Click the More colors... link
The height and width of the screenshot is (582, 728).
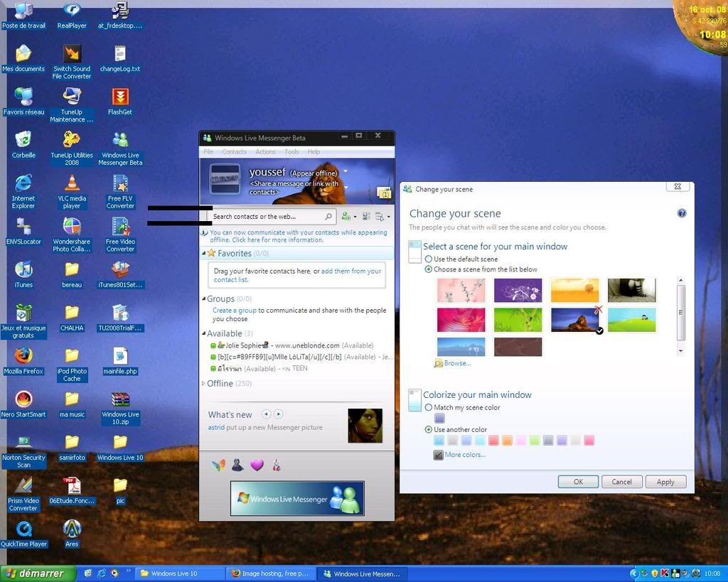tap(465, 455)
